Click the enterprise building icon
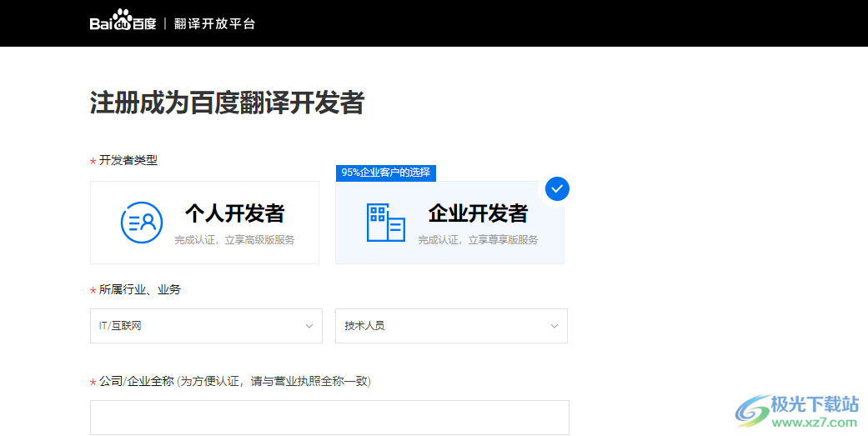Image resolution: width=868 pixels, height=436 pixels. [x=386, y=223]
